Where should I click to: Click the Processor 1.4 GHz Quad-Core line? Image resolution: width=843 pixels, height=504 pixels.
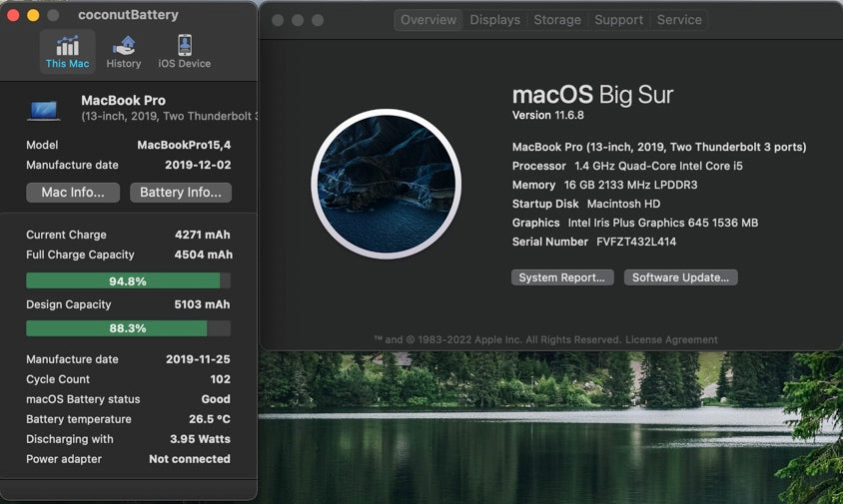(627, 166)
